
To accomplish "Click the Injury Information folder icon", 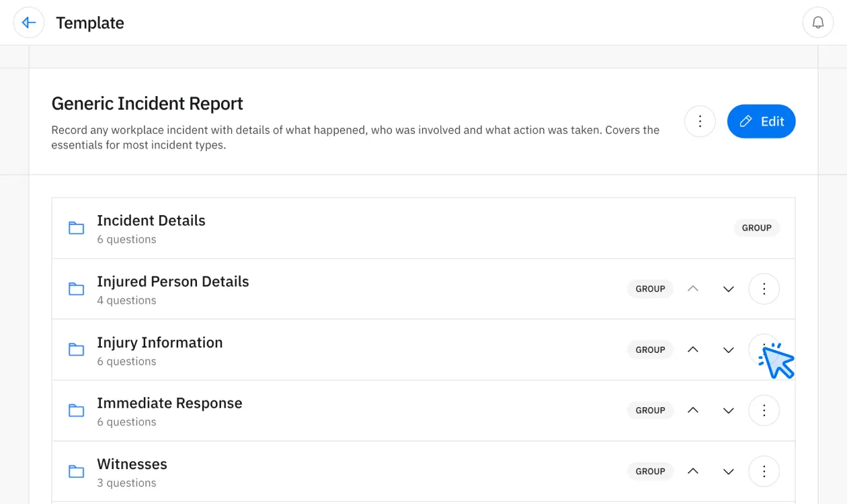I will (x=76, y=349).
